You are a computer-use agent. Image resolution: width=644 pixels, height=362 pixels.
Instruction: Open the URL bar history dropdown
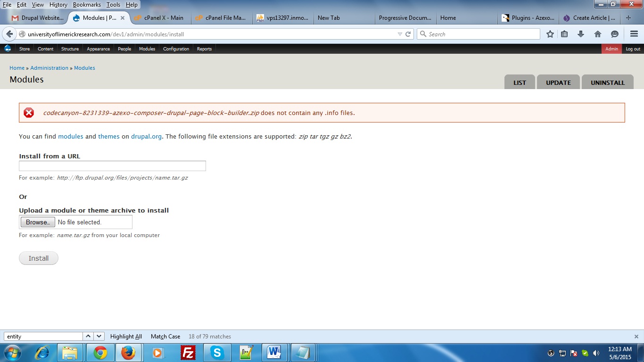coord(400,34)
